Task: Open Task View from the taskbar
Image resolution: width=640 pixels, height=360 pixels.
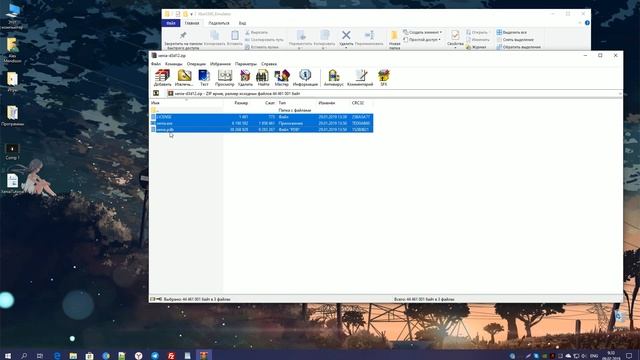Action: [40, 356]
